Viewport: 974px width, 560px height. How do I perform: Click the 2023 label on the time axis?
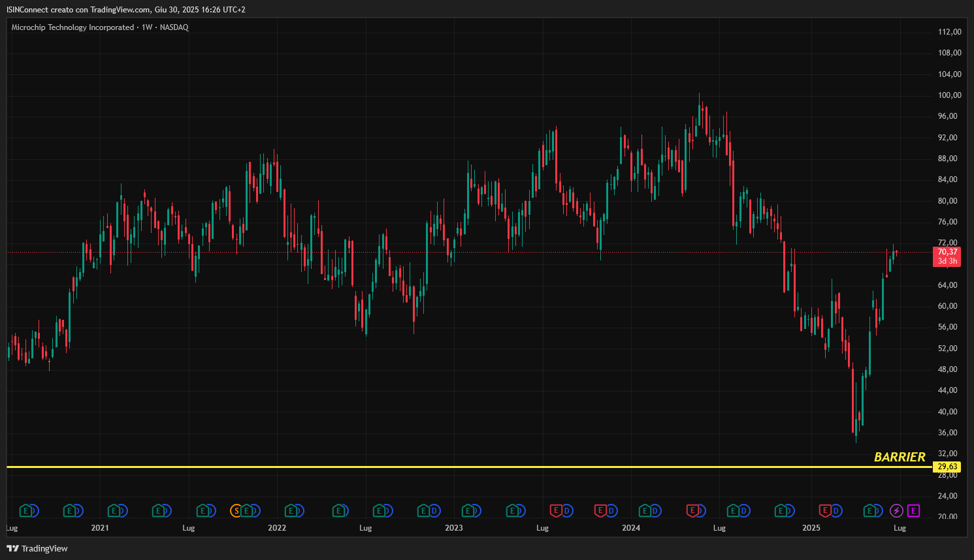click(454, 528)
